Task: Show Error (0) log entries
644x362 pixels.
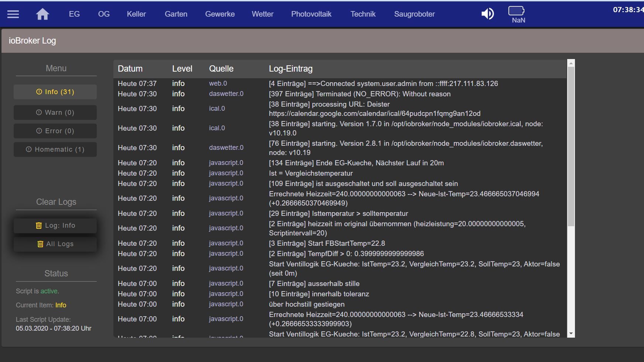Action: click(55, 131)
